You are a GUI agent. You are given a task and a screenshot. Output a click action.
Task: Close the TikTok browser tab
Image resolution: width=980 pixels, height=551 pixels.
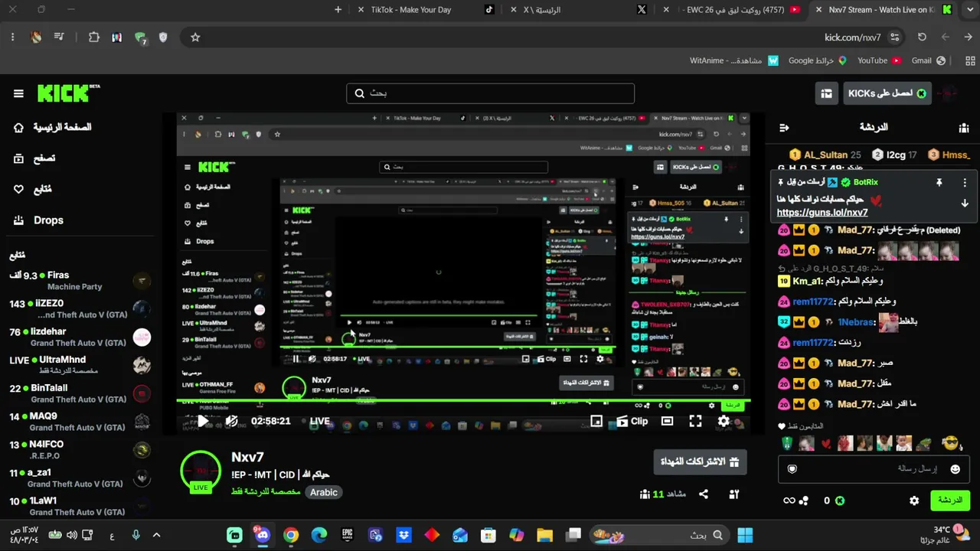coord(361,10)
